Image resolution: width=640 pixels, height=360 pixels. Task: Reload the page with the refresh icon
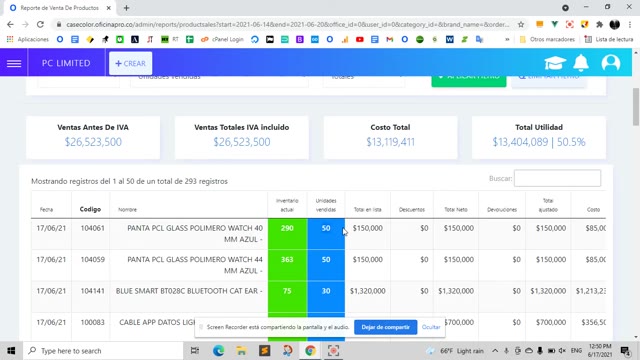pyautogui.click(x=40, y=24)
